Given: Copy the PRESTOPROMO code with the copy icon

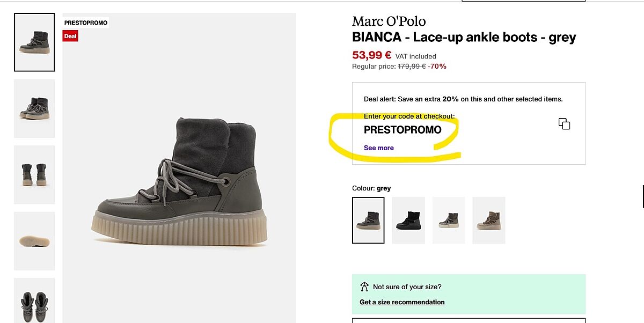Looking at the screenshot, I should click(564, 124).
